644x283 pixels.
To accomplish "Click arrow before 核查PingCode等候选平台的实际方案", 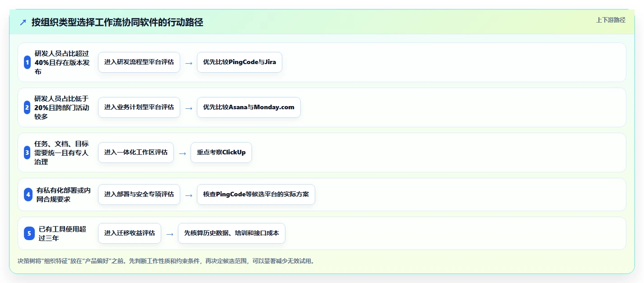I will point(189,195).
